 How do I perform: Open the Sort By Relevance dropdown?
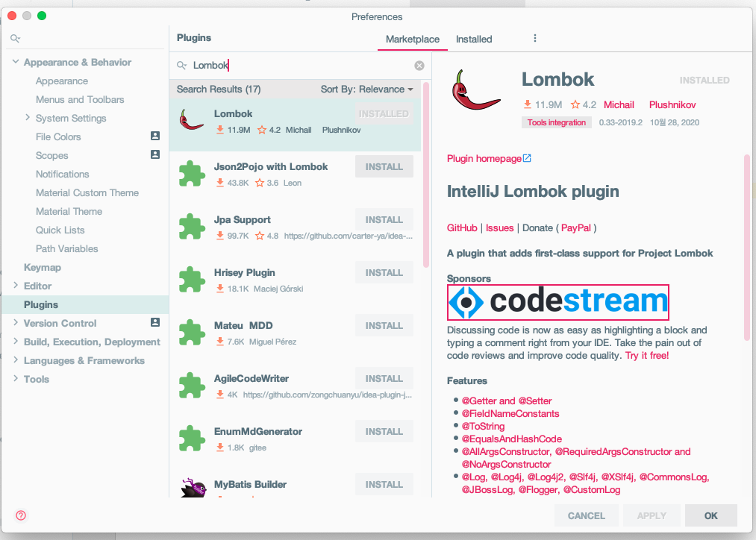[367, 89]
